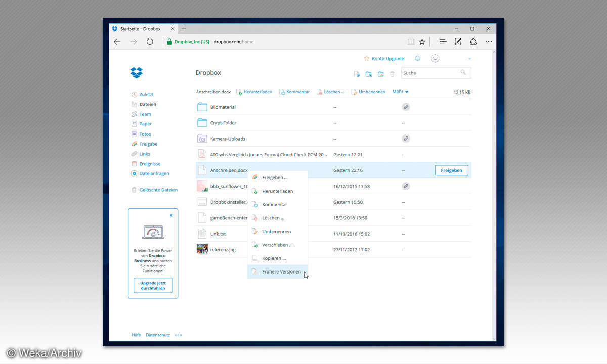Click Löschen in file action bar
This screenshot has height=364, width=607.
tap(330, 92)
